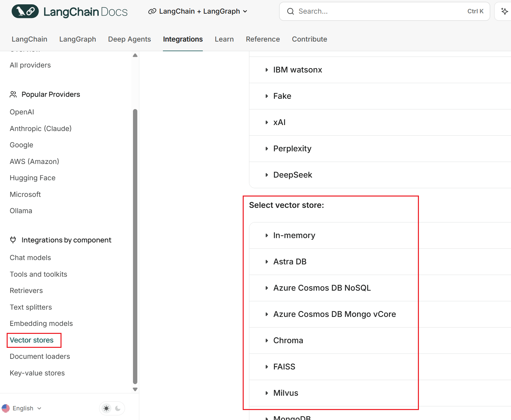Open the LangChain top tab
Image resolution: width=511 pixels, height=420 pixels.
click(29, 39)
